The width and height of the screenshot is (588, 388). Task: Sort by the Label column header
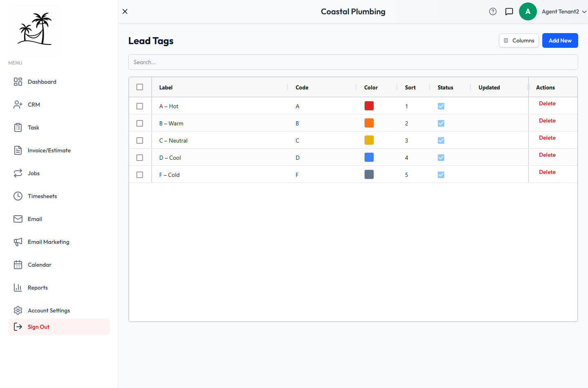(166, 87)
